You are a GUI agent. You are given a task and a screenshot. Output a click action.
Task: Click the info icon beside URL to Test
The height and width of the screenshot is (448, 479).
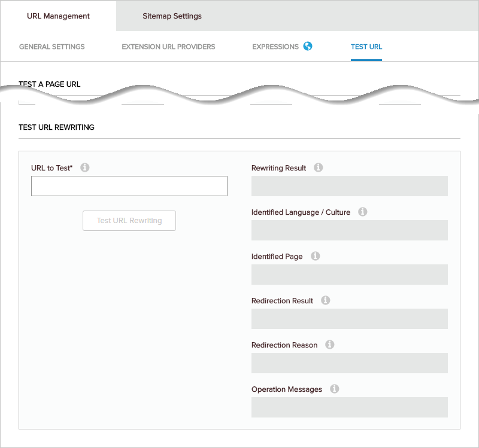(x=84, y=167)
